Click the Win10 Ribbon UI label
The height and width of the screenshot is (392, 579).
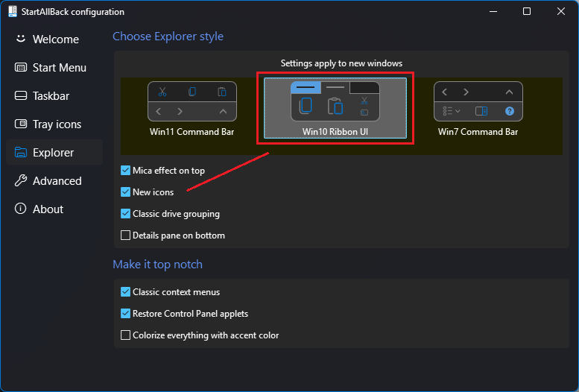click(335, 132)
